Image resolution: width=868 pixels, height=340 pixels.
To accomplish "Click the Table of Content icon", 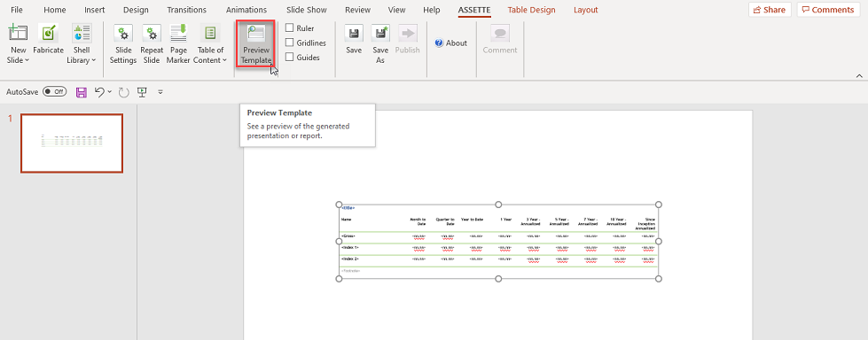I will tap(210, 33).
